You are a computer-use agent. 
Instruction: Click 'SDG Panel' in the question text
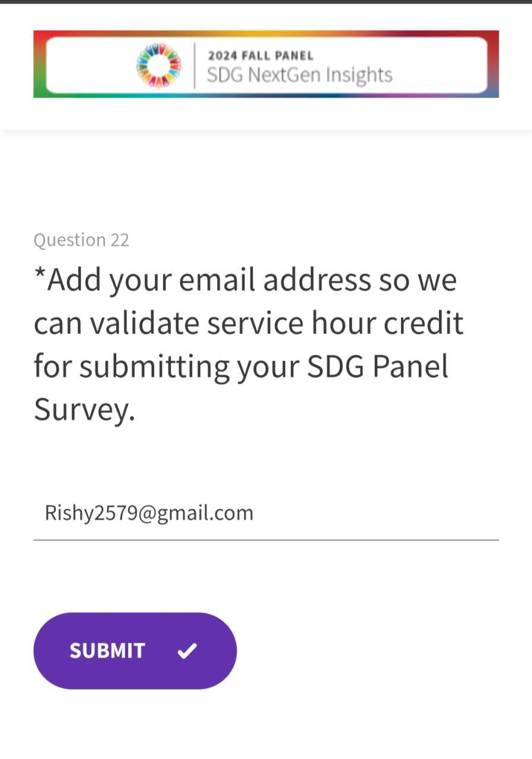pyautogui.click(x=378, y=366)
